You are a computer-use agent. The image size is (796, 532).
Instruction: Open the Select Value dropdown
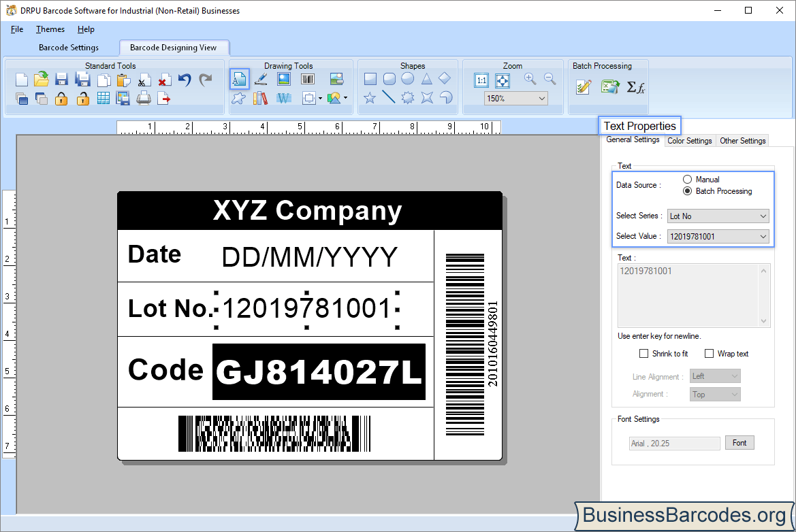pos(718,236)
